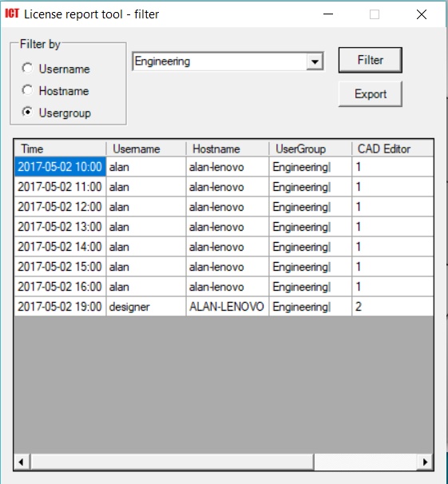Click the horizontal scrollbar left arrow
The image size is (448, 484).
coord(22,462)
